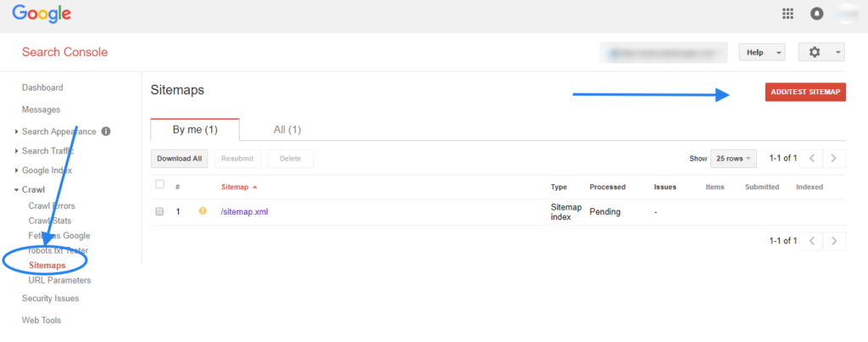Image resolution: width=868 pixels, height=342 pixels.
Task: Click the Sitemap index type cell
Action: coord(566,212)
